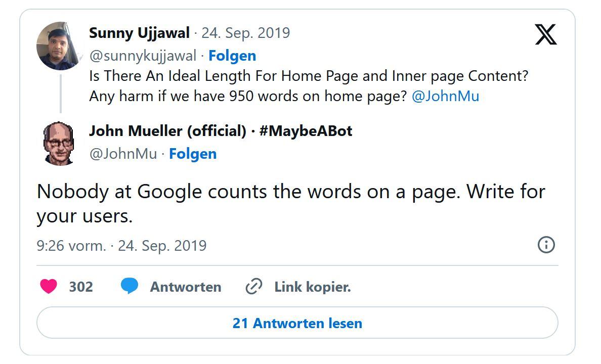Open Sunny Ujjawal's profile photo
This screenshot has height=364, width=601.
[x=59, y=45]
